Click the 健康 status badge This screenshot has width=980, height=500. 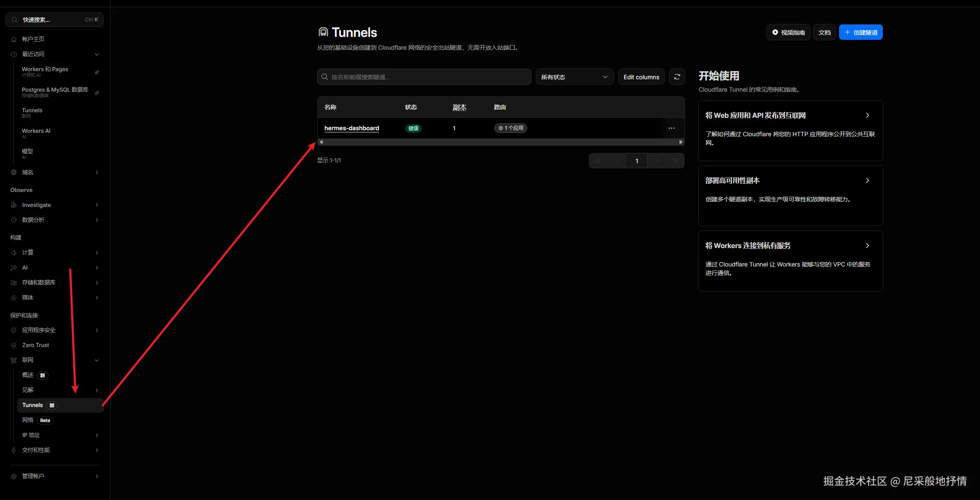(x=413, y=129)
